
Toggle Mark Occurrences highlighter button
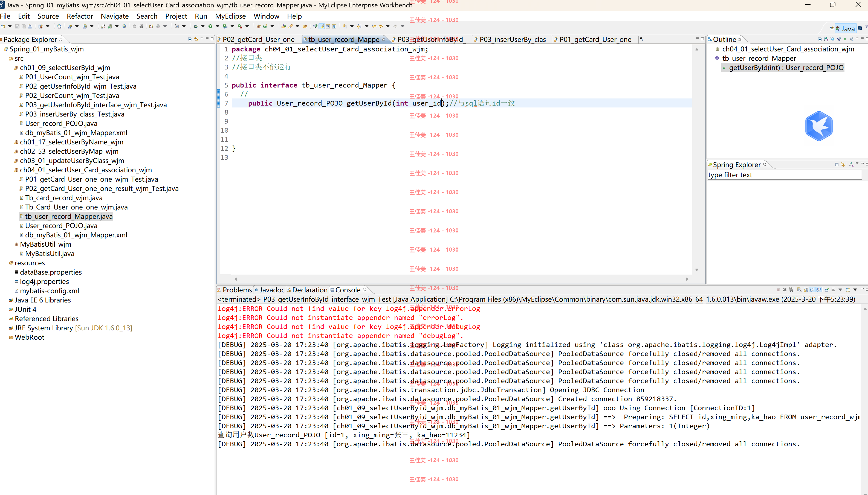pos(322,27)
